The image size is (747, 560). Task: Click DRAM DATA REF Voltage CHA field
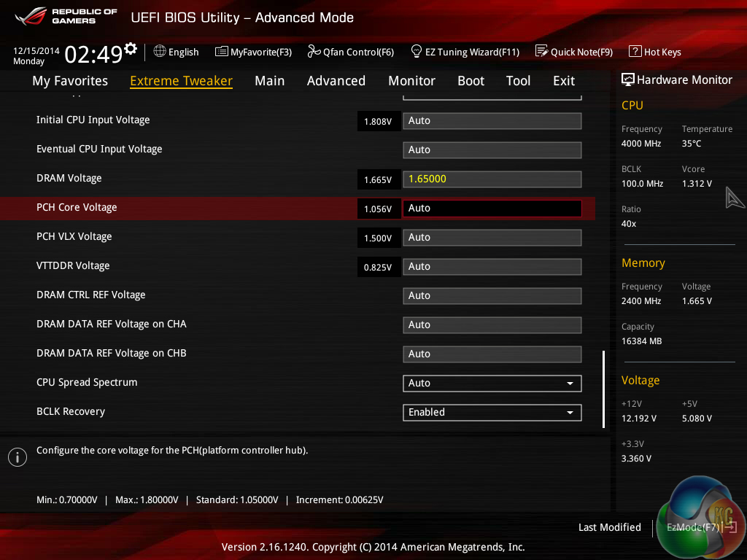[x=492, y=324]
